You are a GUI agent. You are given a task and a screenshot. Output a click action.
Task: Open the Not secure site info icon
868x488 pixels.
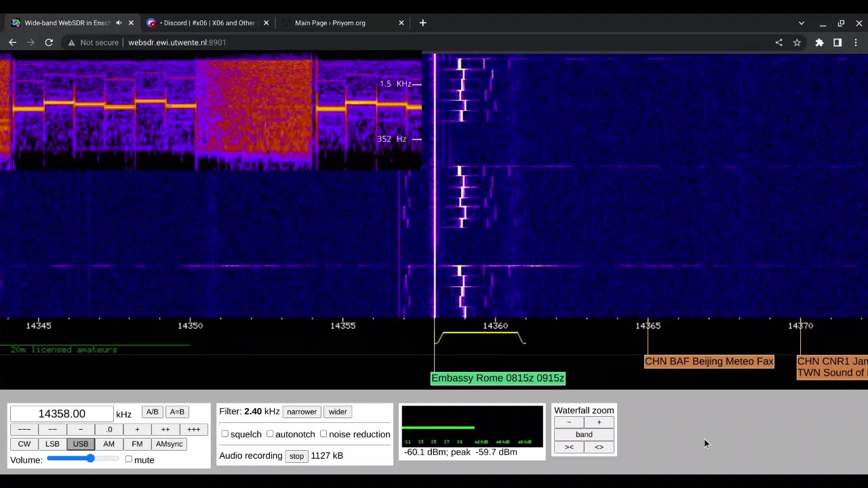[71, 42]
